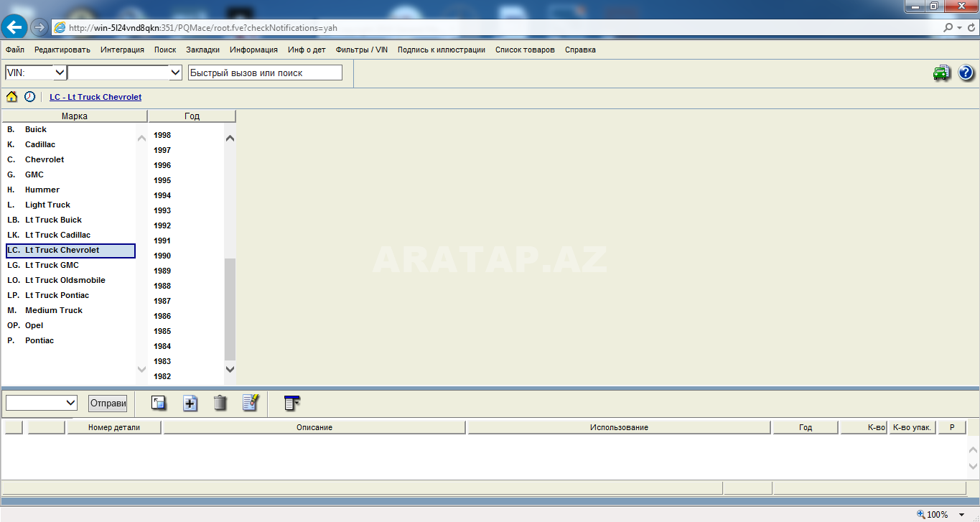Open the Инф о дет menu
The height and width of the screenshot is (522, 980).
click(x=307, y=50)
